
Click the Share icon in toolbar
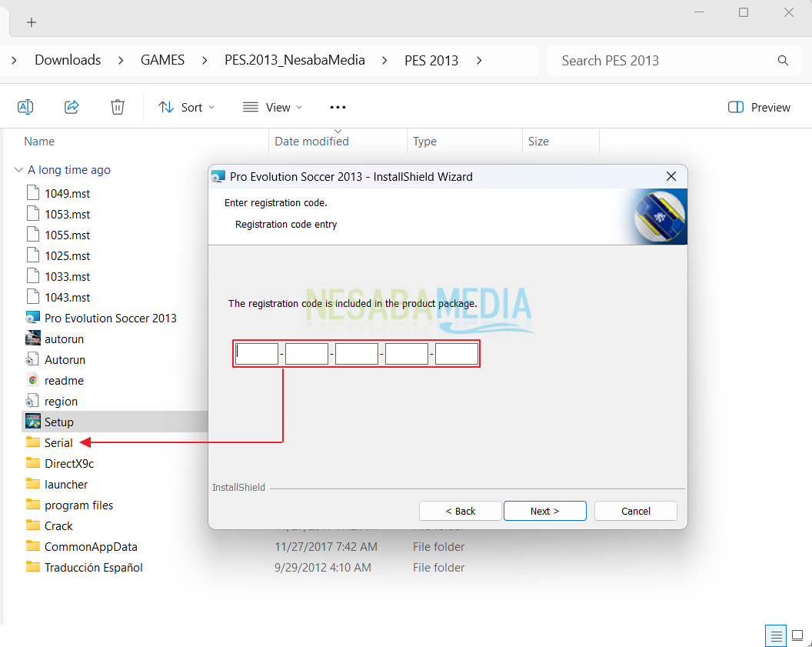[x=72, y=107]
